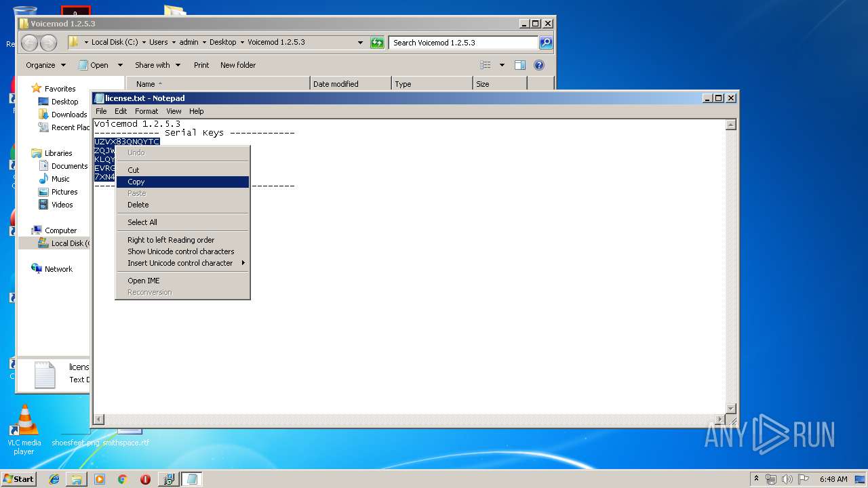868x488 pixels.
Task: Click admin in address breadcrumb
Action: coord(189,42)
